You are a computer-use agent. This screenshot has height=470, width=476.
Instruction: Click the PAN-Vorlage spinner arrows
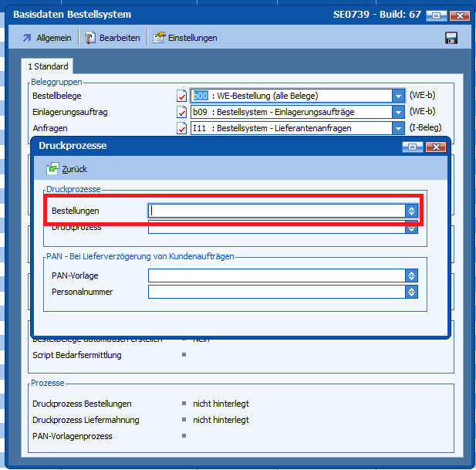(412, 276)
